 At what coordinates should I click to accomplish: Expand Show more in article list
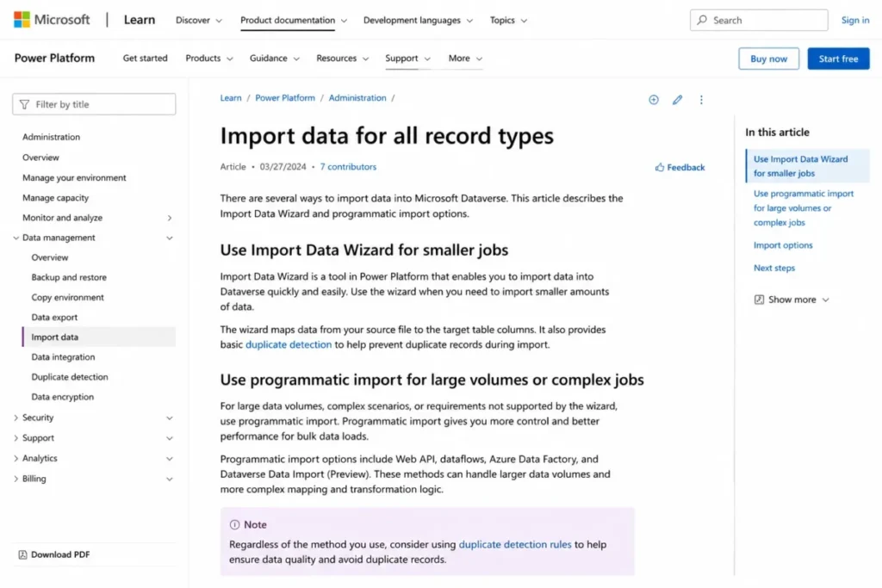point(792,300)
